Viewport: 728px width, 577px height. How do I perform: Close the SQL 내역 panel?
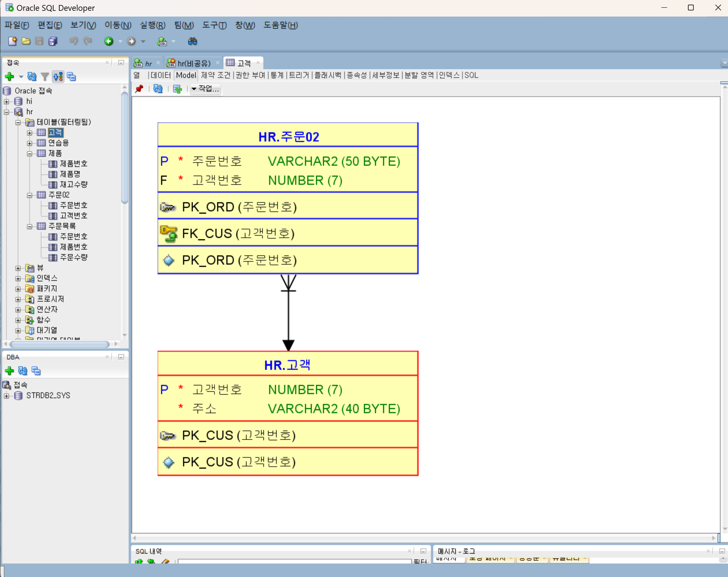point(409,551)
